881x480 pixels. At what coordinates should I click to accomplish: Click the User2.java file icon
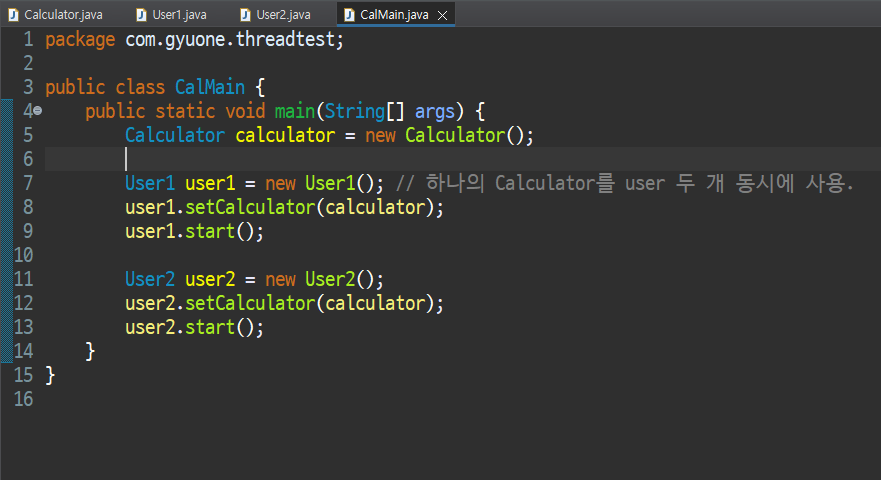pos(245,15)
